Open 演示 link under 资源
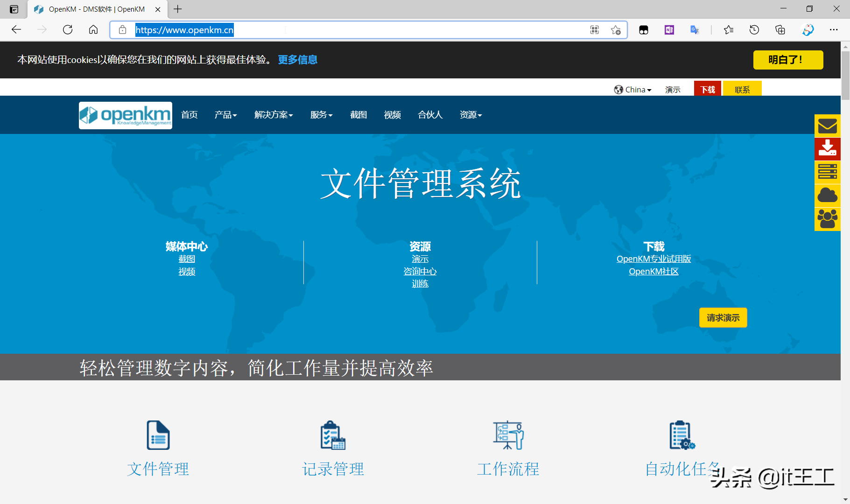The width and height of the screenshot is (850, 504). click(420, 259)
